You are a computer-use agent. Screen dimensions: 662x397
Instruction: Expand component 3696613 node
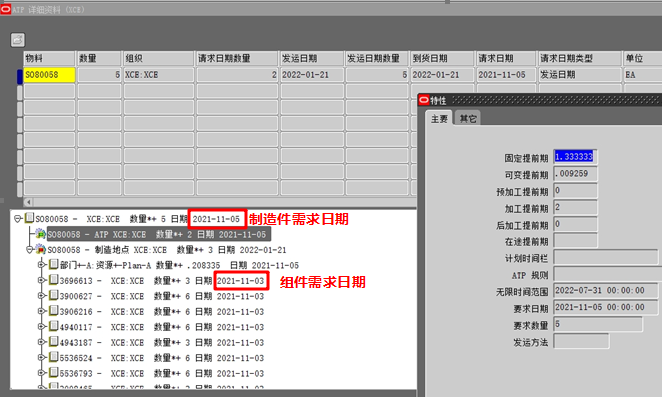[x=41, y=280]
